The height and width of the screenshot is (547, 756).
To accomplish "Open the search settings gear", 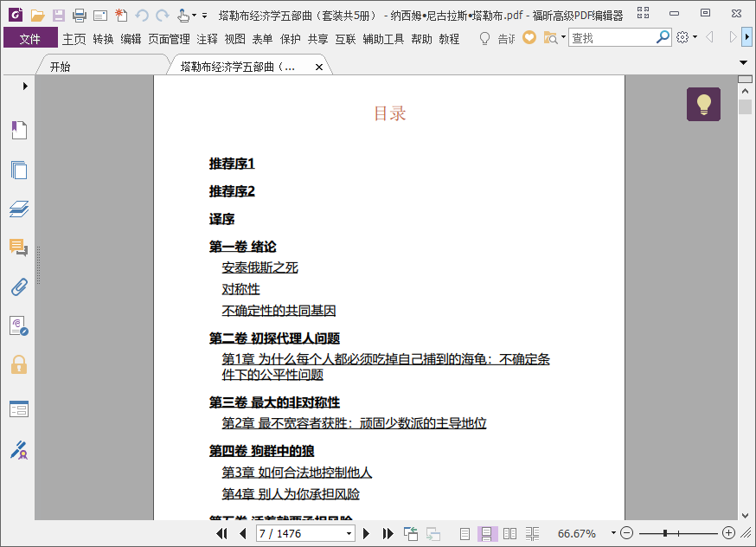I will click(682, 37).
